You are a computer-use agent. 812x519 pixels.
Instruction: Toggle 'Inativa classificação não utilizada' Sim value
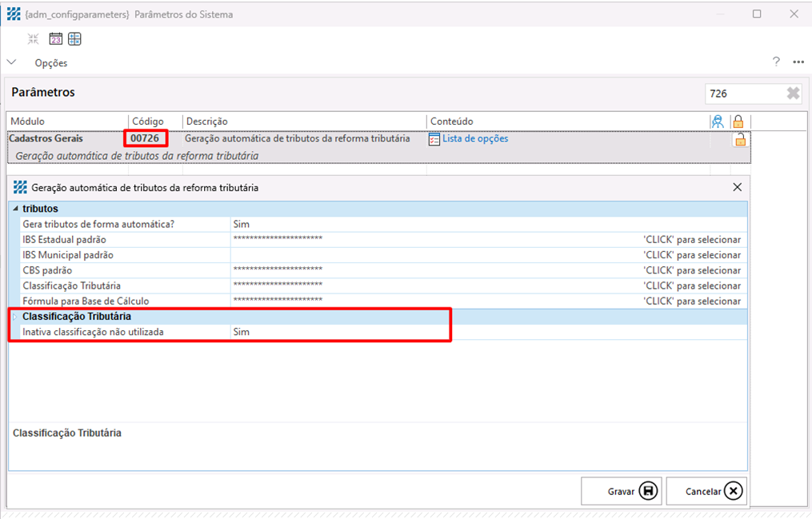coord(242,332)
